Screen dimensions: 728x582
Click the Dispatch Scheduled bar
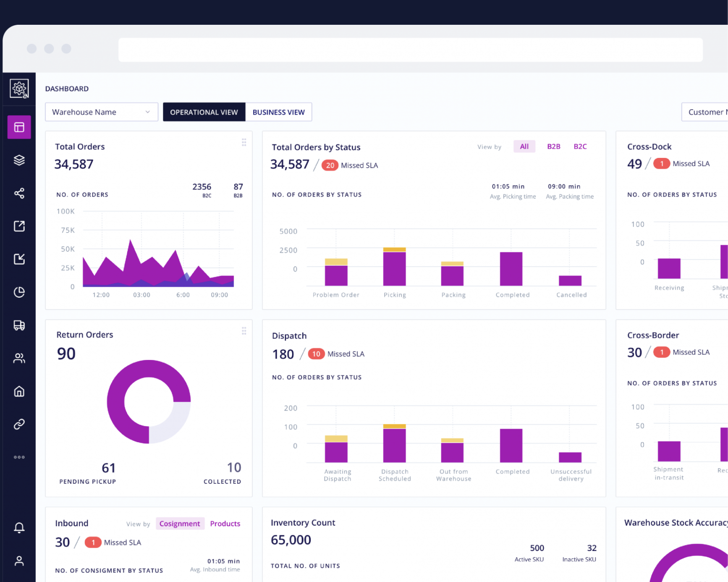(x=395, y=443)
